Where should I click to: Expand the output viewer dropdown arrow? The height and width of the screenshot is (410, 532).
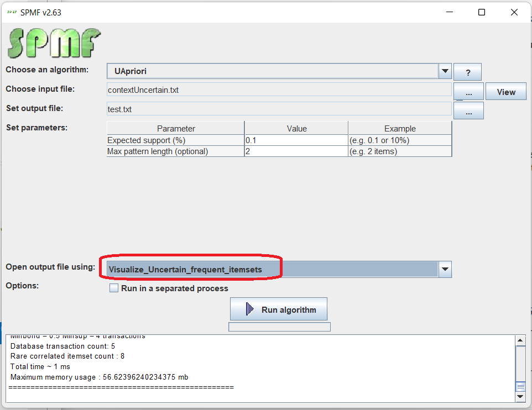(445, 270)
